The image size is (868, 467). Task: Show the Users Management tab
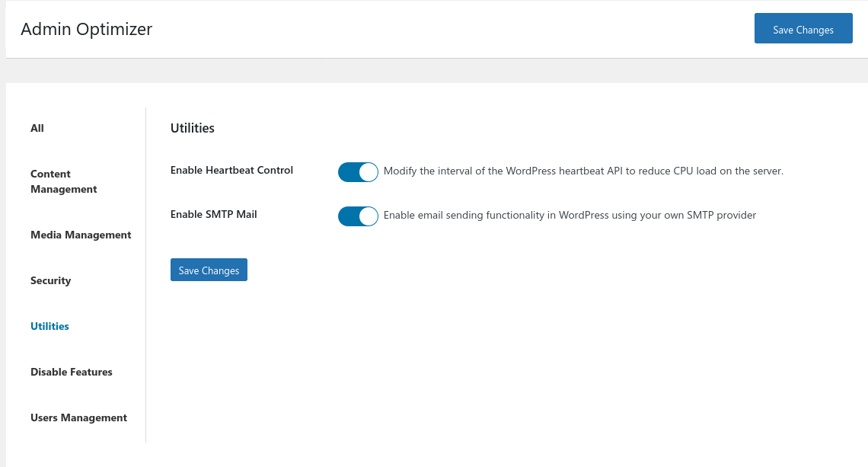click(x=78, y=418)
